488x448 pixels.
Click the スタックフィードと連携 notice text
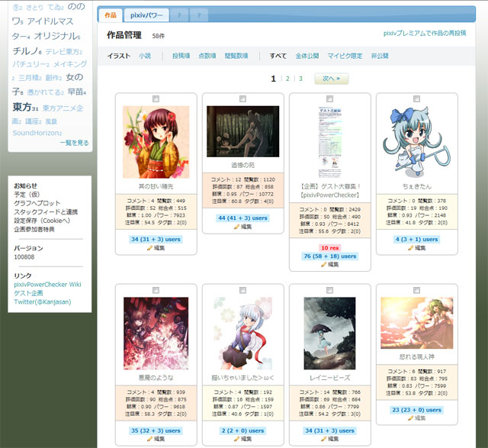click(x=46, y=212)
